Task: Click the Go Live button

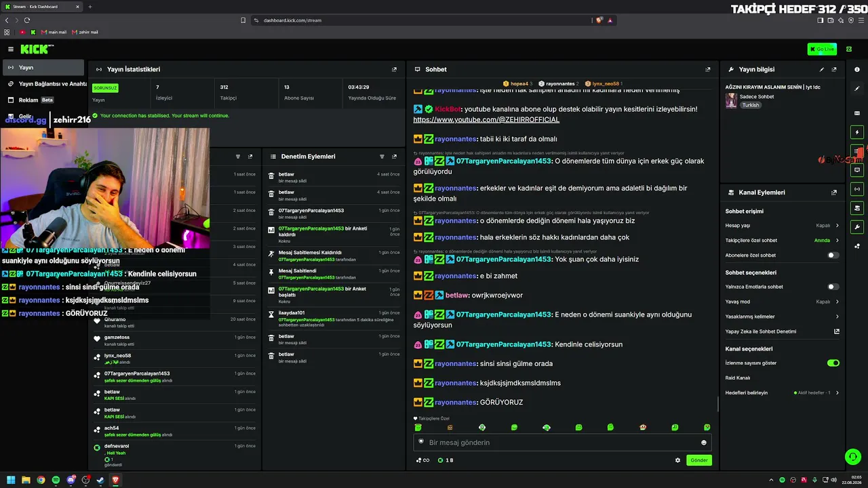Action: [822, 49]
